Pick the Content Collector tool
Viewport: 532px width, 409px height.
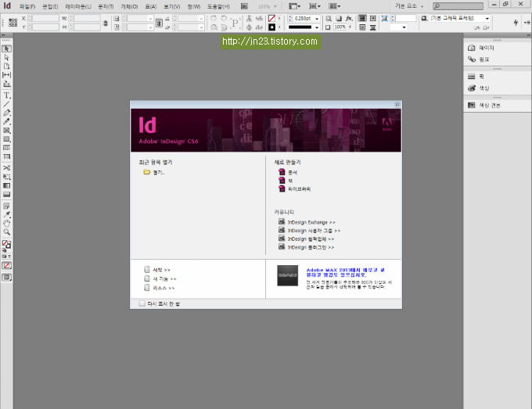[6, 84]
